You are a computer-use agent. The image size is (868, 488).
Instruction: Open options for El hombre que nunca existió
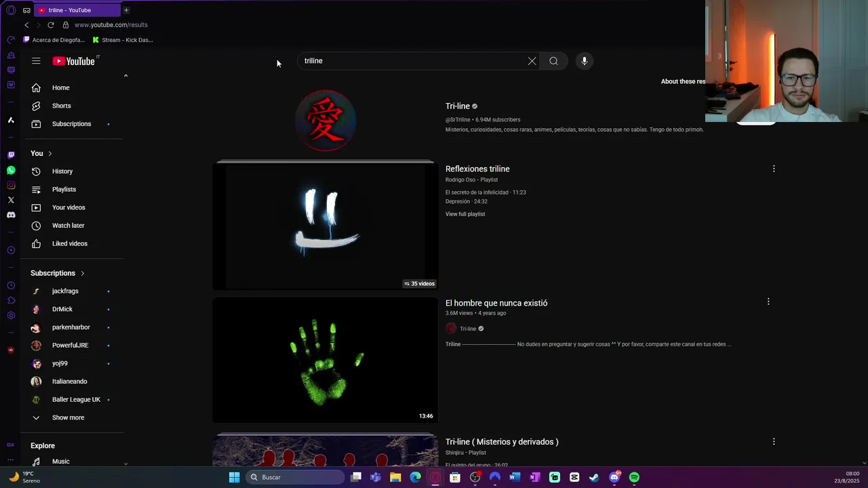tap(768, 302)
